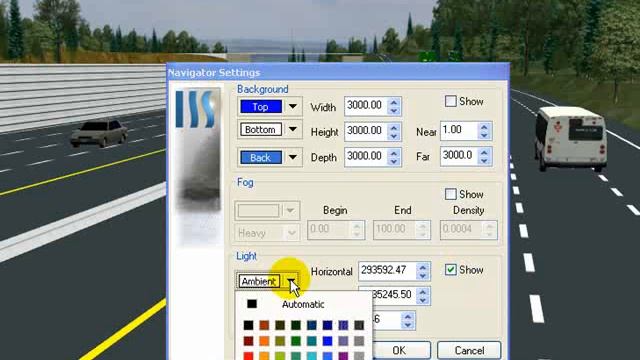The image size is (640, 360).
Task: Increase the Horizontal light value
Action: (x=423, y=267)
